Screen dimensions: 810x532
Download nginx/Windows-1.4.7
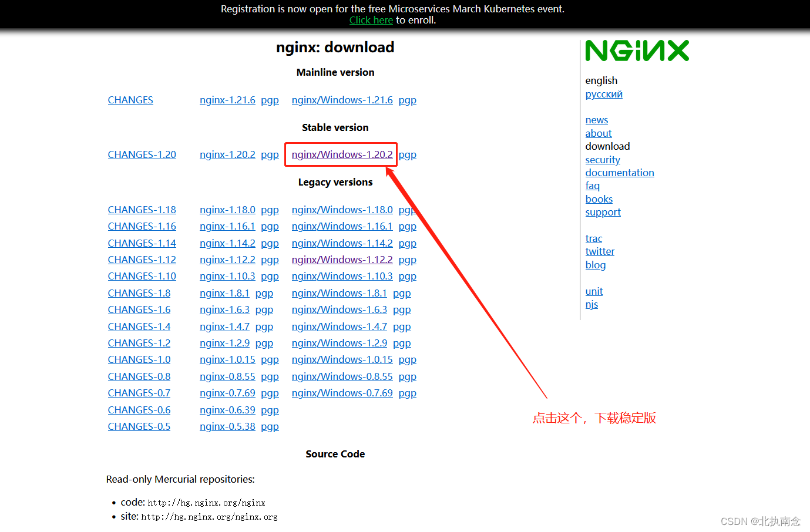(340, 326)
